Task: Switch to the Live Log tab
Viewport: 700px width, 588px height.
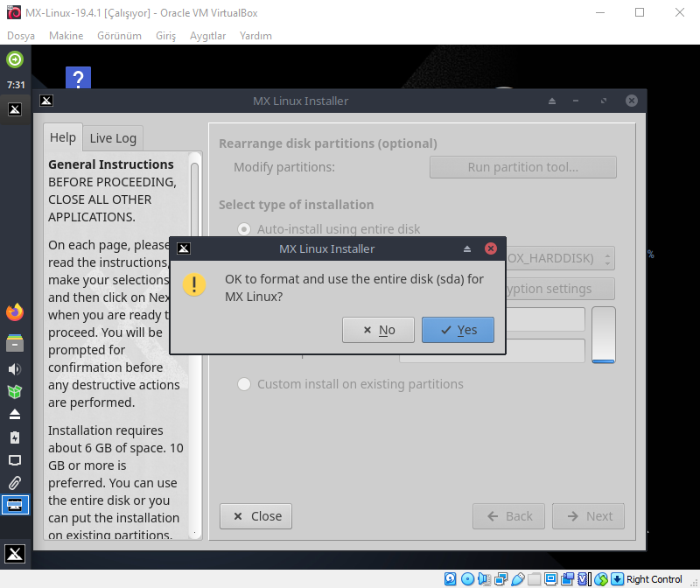Action: point(113,138)
